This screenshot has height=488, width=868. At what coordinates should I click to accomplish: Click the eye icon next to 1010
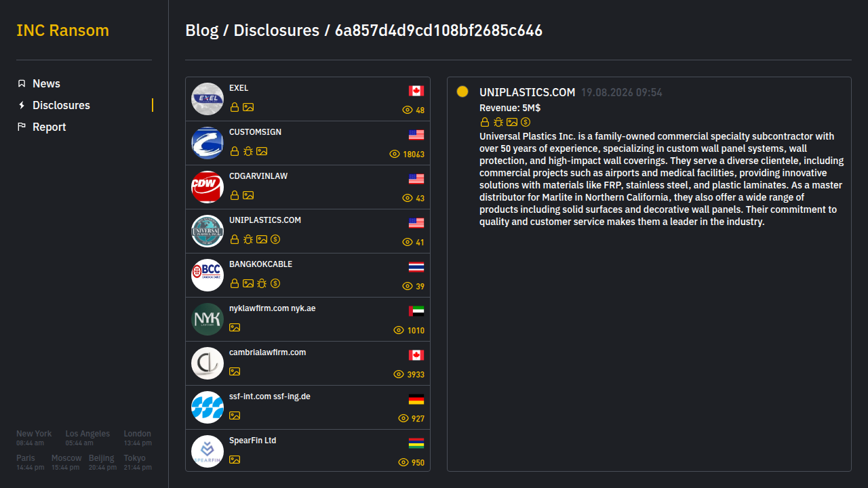(x=399, y=330)
